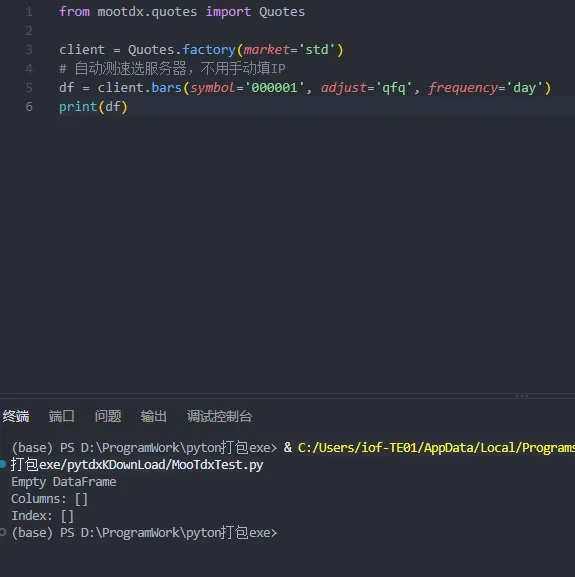575x577 pixels.
Task: Click the 'Columns: []' terminal output
Action: 49,499
